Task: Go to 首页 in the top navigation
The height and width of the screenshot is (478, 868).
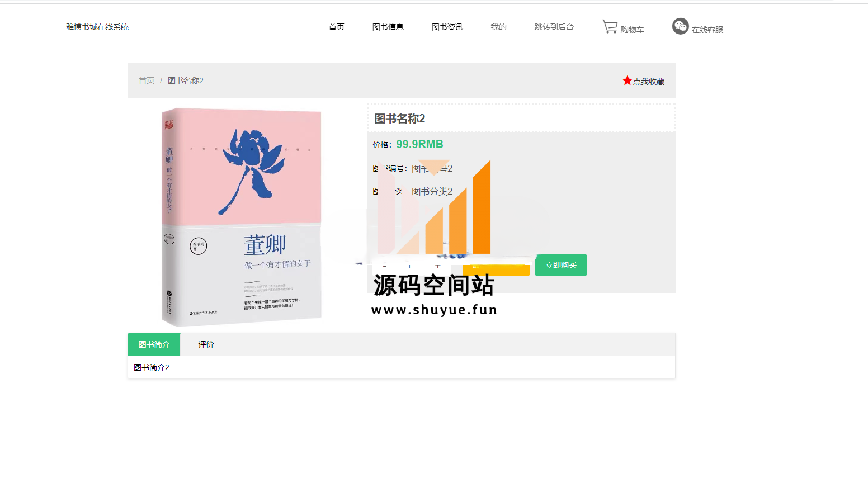Action: click(337, 27)
